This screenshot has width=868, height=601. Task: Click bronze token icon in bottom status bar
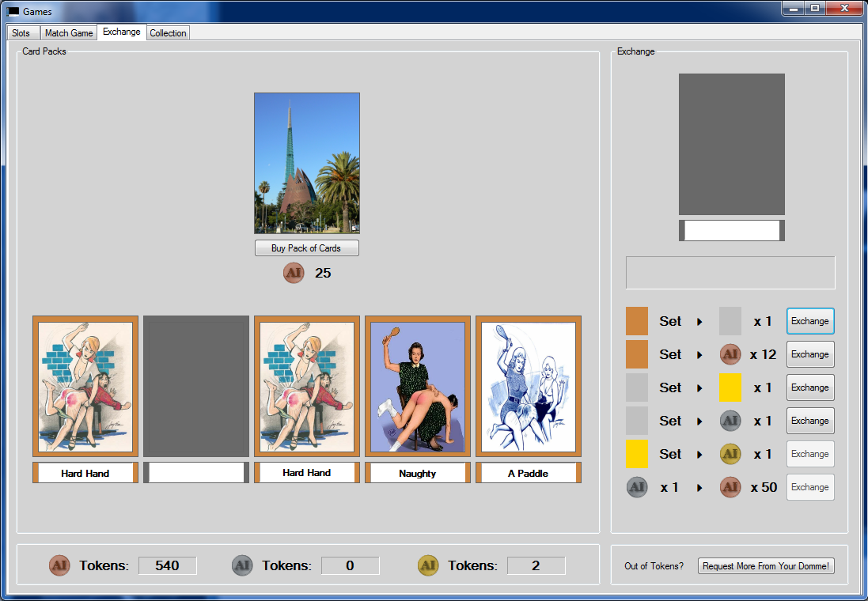(x=60, y=565)
